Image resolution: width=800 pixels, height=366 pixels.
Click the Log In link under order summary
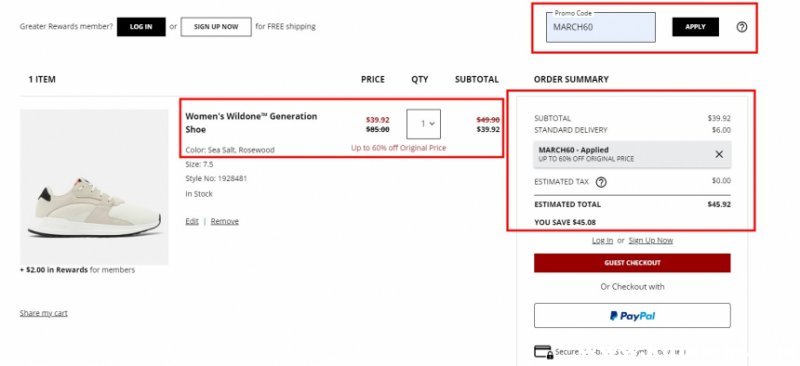(602, 240)
